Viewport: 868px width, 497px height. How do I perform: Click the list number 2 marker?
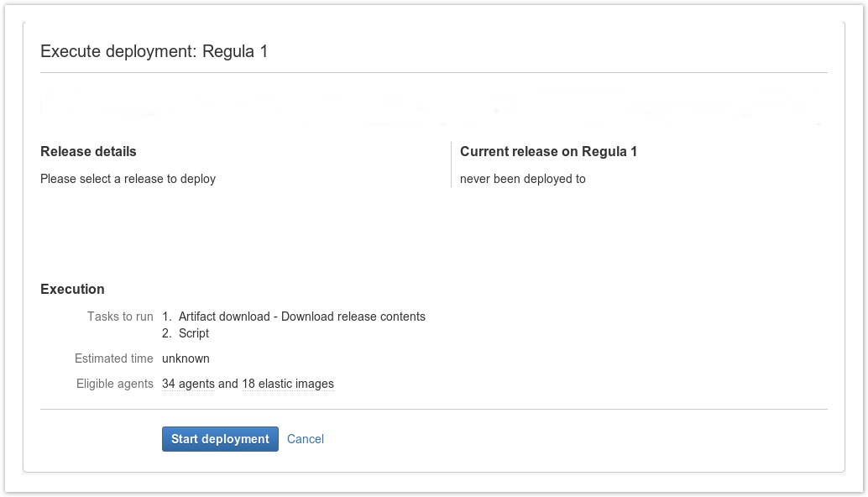pos(166,333)
